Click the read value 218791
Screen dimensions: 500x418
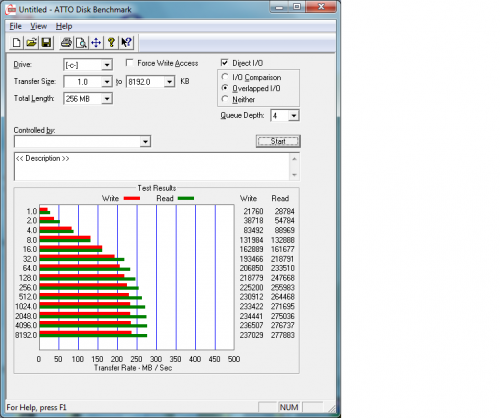[283, 259]
